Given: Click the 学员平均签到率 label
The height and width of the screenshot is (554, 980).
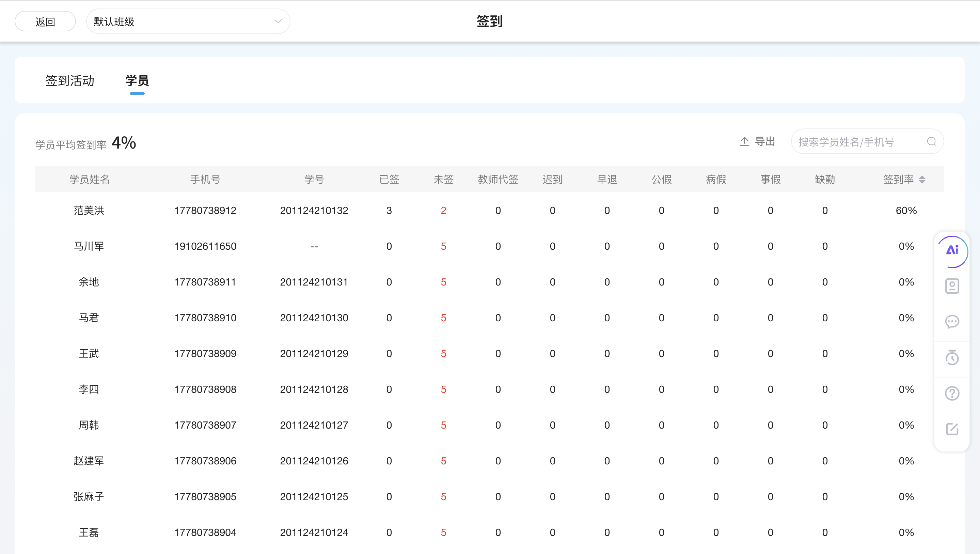Looking at the screenshot, I should [x=71, y=145].
